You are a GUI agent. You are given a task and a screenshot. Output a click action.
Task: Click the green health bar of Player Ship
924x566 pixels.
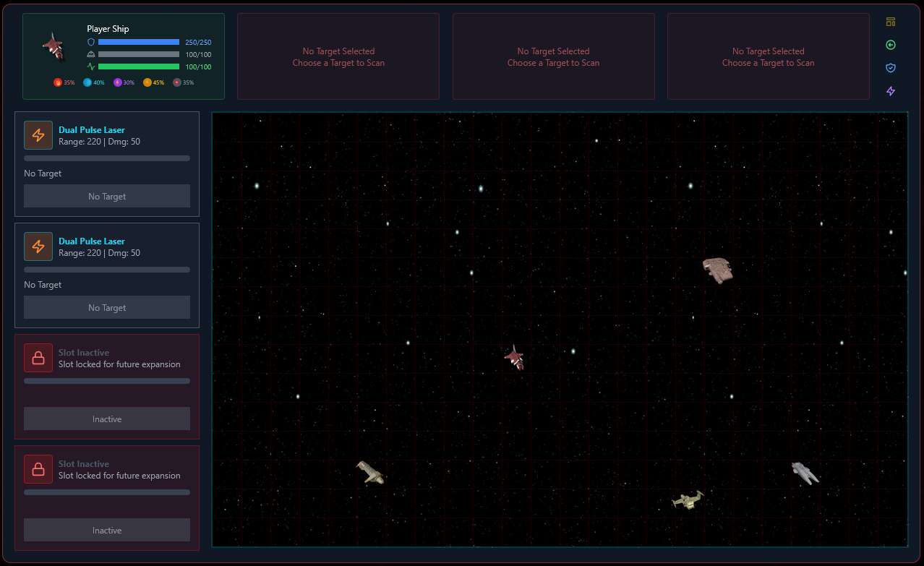pyautogui.click(x=139, y=67)
